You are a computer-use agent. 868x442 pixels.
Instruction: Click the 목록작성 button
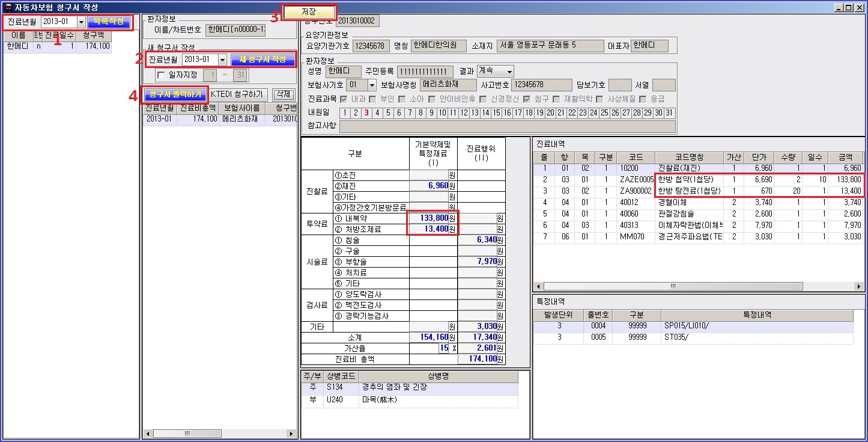(108, 22)
